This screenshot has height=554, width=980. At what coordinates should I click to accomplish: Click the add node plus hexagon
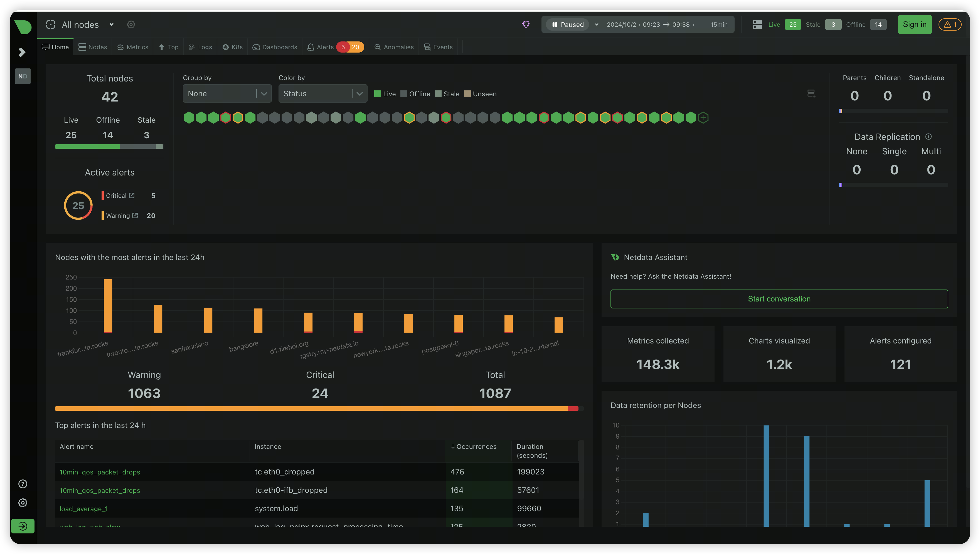703,118
